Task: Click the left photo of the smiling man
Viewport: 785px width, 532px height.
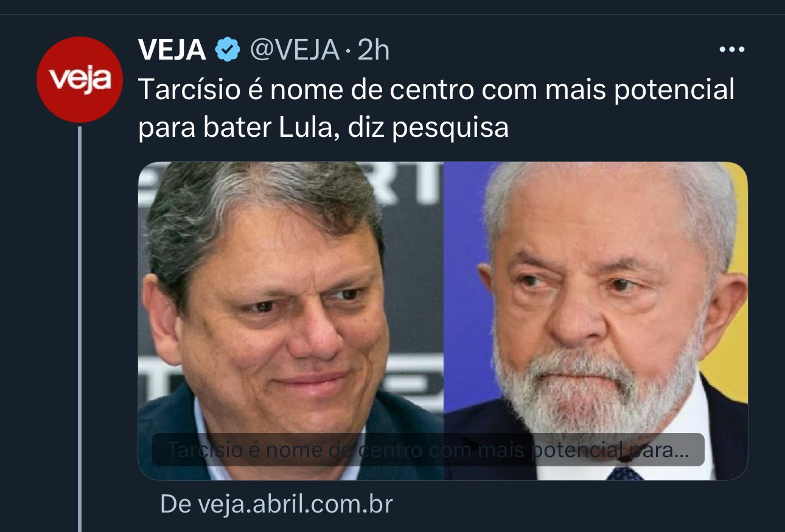Action: click(291, 320)
